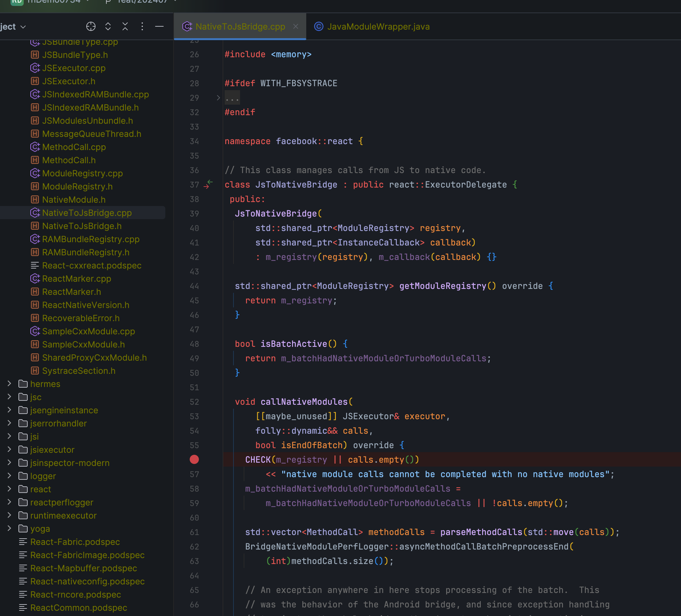The width and height of the screenshot is (681, 616).
Task: Click the RAMBundleRegistry.cpp file icon
Action: coord(35,239)
